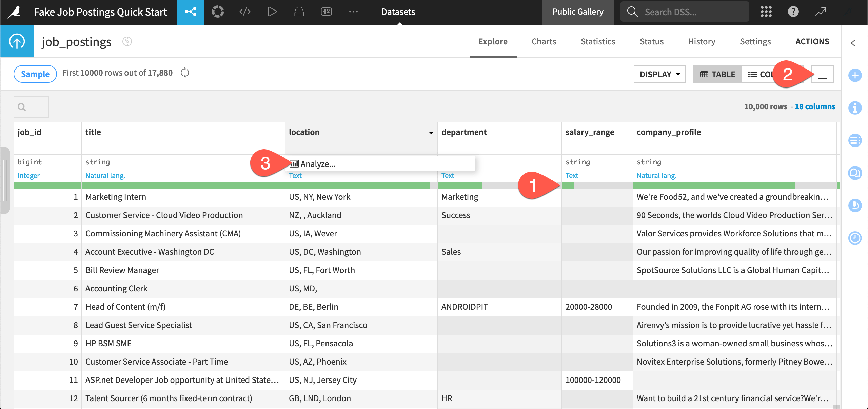Image resolution: width=868 pixels, height=409 pixels.
Task: Switch to TABLE view
Action: point(717,74)
